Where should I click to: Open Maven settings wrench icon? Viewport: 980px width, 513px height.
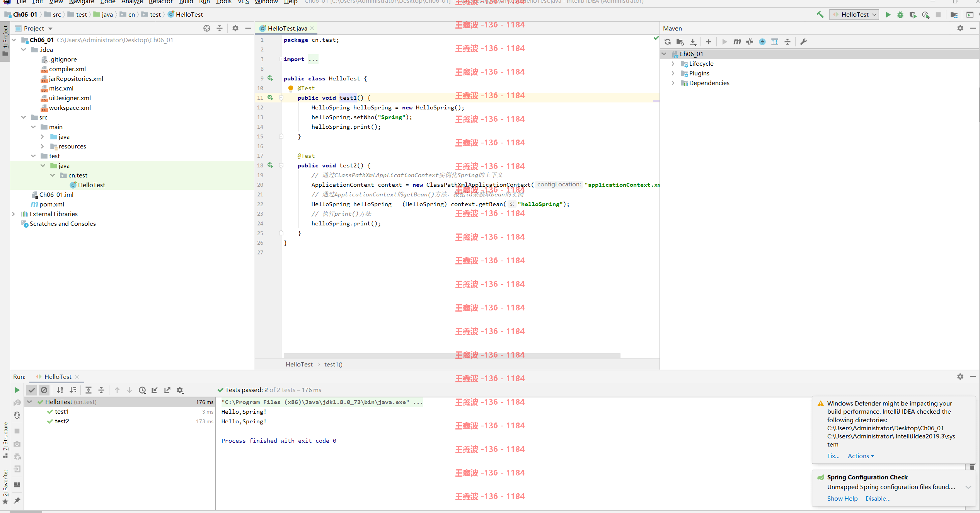(x=803, y=42)
